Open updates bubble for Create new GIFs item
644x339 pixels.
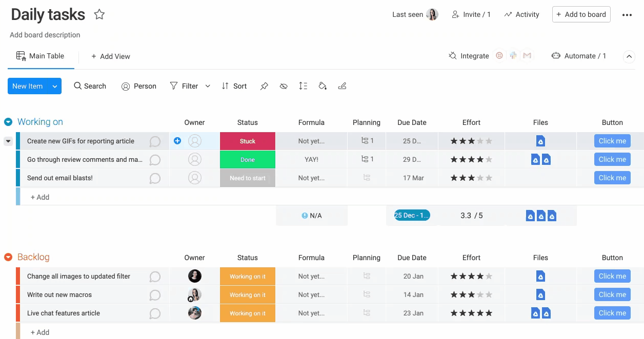point(155,142)
